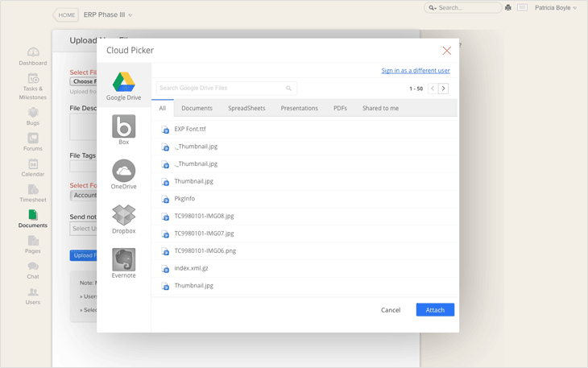Screen dimensions: 588x368
Task: Show the Shared to me tab
Action: (380, 108)
